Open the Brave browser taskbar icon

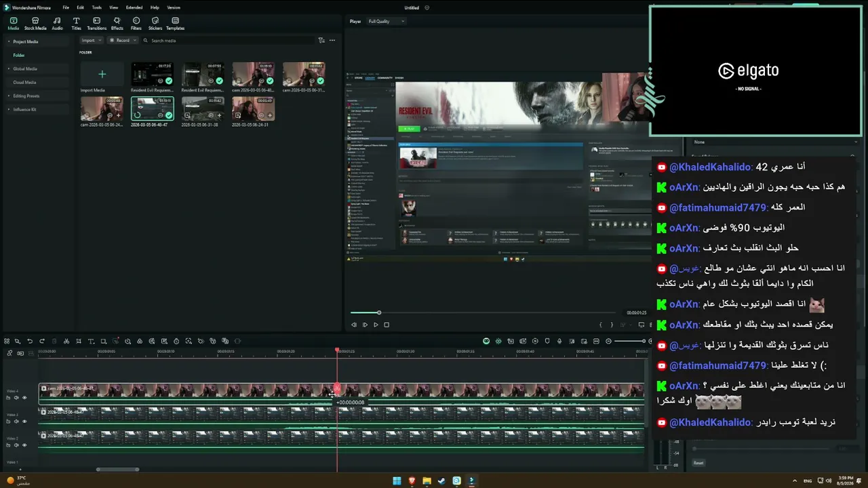tap(412, 481)
